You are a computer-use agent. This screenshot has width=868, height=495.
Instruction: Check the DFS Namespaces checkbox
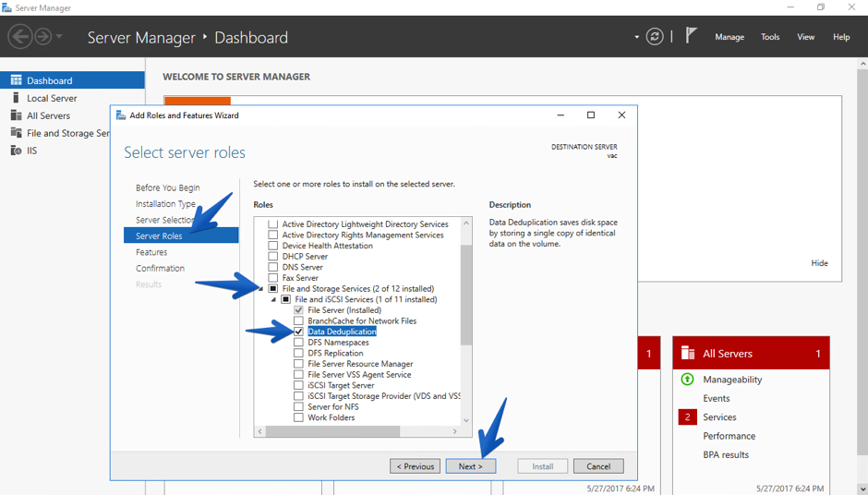tap(298, 343)
